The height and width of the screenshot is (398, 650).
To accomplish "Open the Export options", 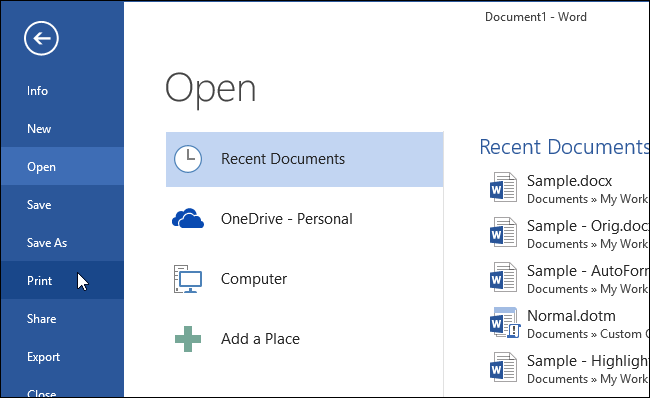I will click(x=62, y=357).
